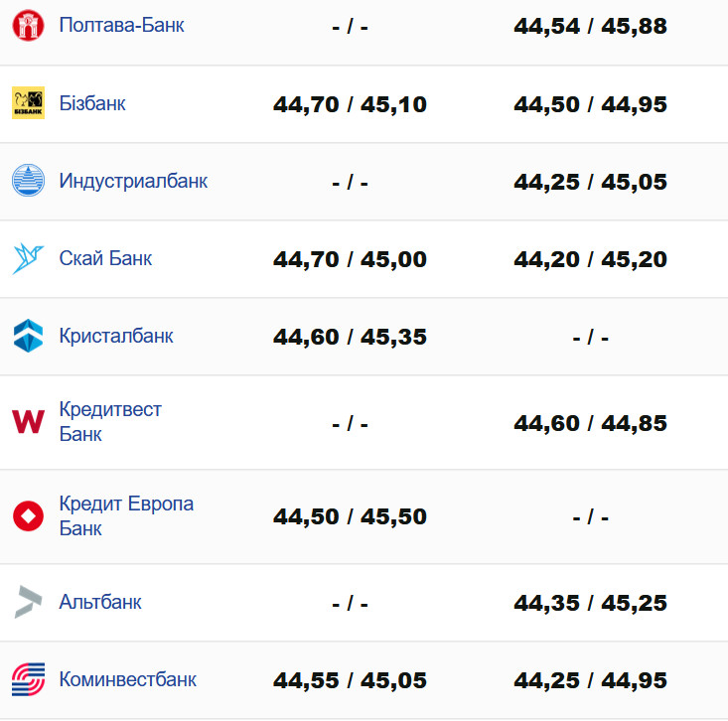Click the Полтава-Банк logo icon
This screenshot has height=721, width=728.
tap(28, 26)
